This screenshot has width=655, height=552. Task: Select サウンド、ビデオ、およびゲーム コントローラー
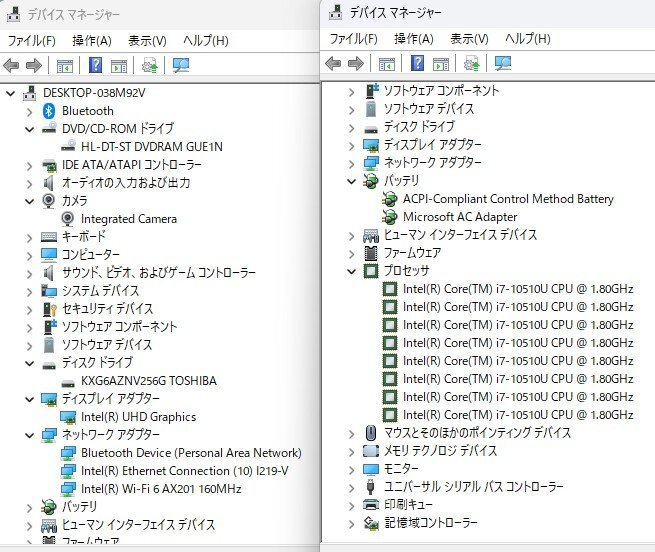159,273
